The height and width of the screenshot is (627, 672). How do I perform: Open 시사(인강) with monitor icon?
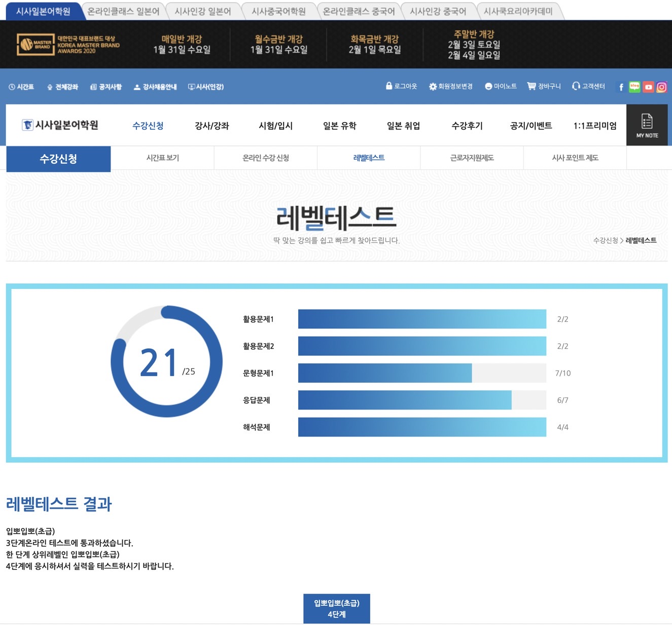[x=206, y=87]
